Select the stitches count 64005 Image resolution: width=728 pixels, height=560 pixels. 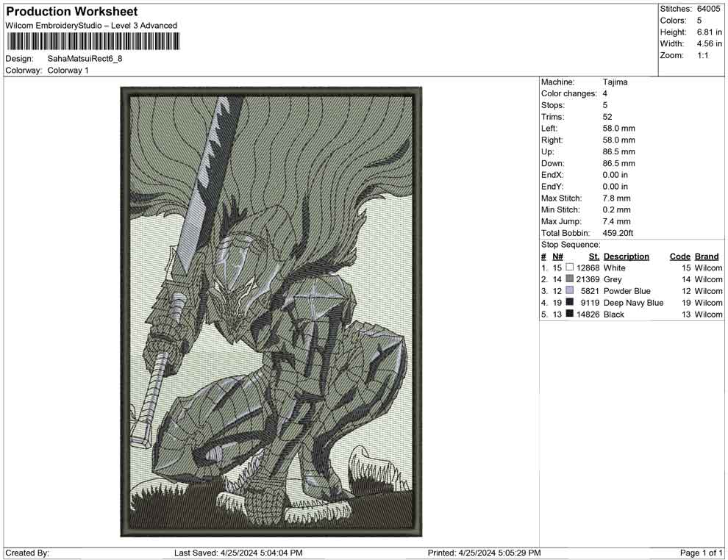[708, 9]
